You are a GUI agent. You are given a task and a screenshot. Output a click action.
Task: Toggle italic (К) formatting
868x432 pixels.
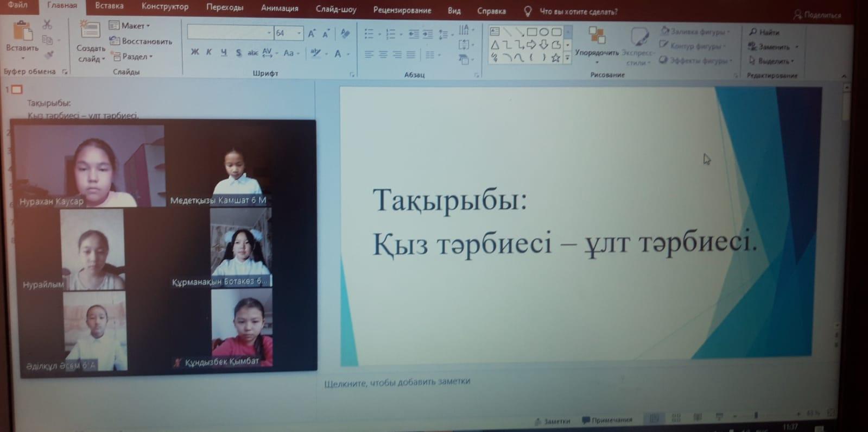(209, 52)
